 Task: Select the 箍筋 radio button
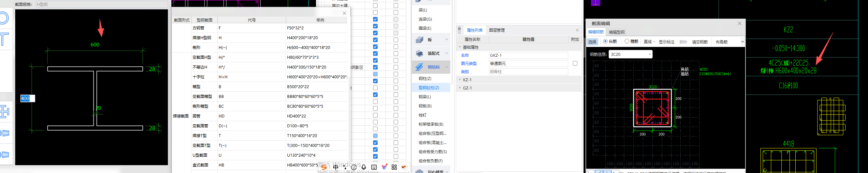coord(627,41)
